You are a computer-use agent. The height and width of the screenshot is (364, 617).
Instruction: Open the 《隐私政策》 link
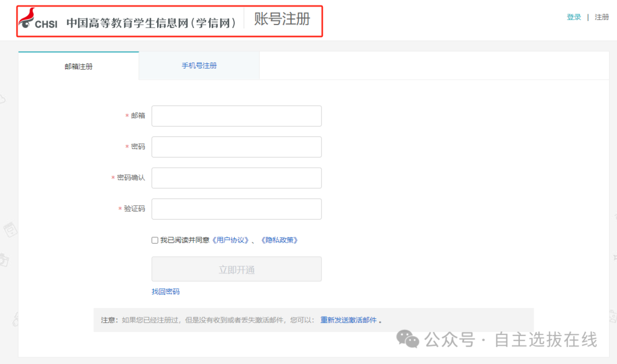point(279,240)
